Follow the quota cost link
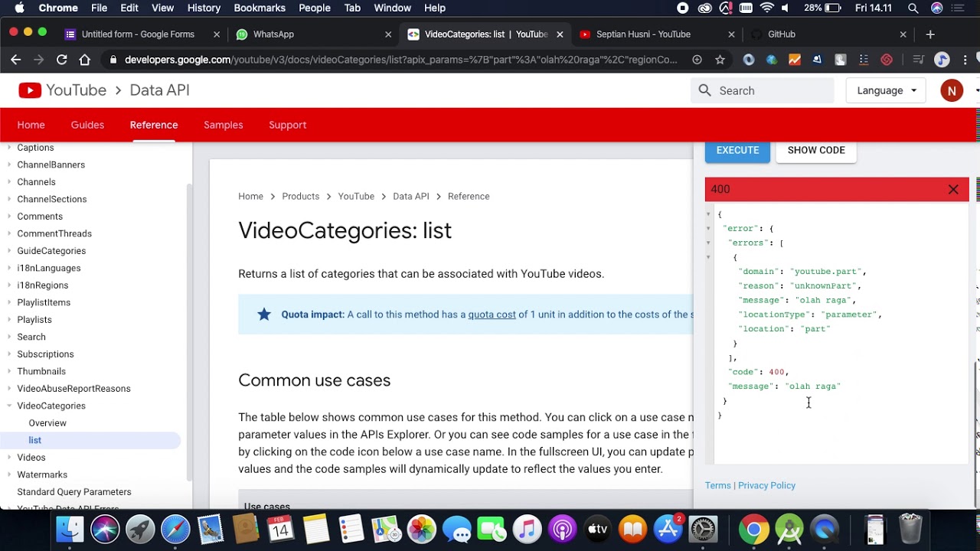Viewport: 980px width, 551px height. tap(492, 315)
